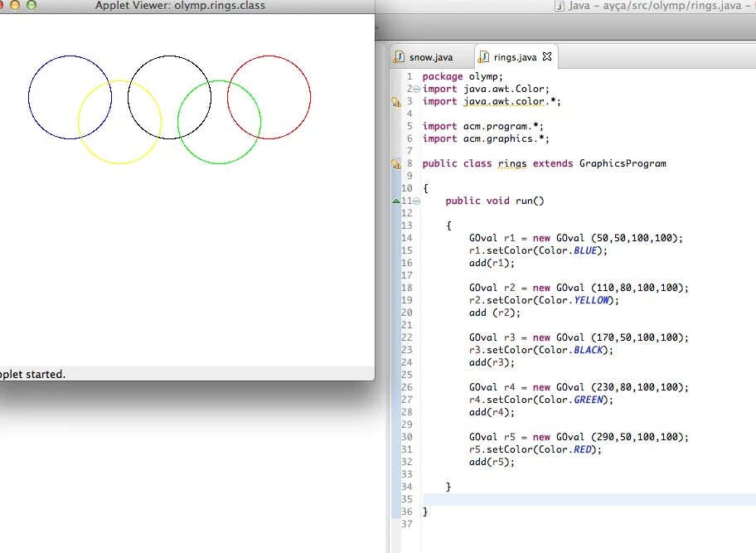Close the rings.java tab
This screenshot has height=553, width=756.
[547, 56]
